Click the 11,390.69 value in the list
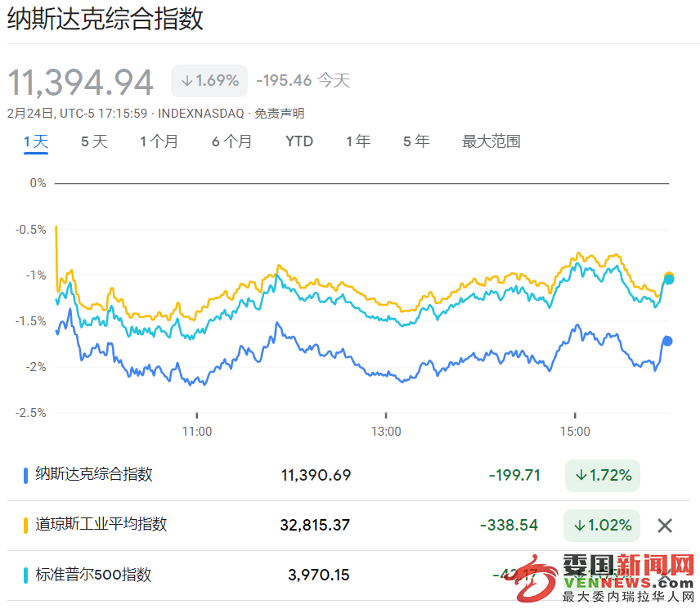700x609 pixels. (316, 476)
